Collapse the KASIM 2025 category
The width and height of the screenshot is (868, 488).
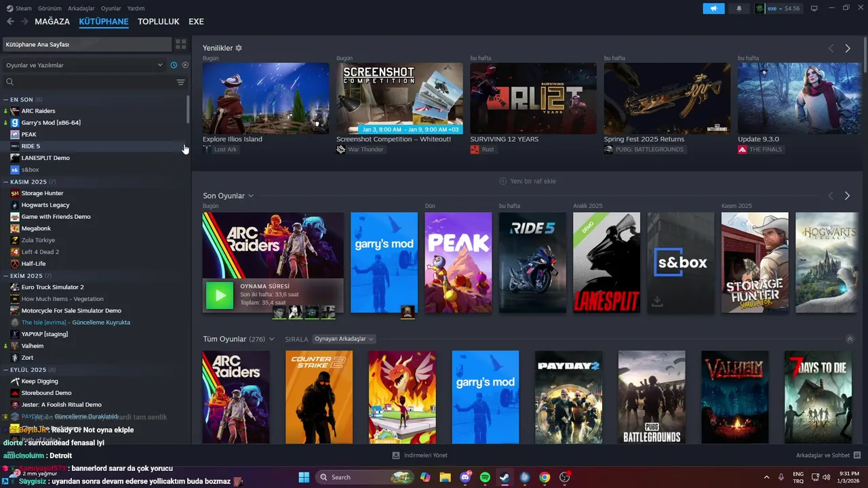(5, 182)
